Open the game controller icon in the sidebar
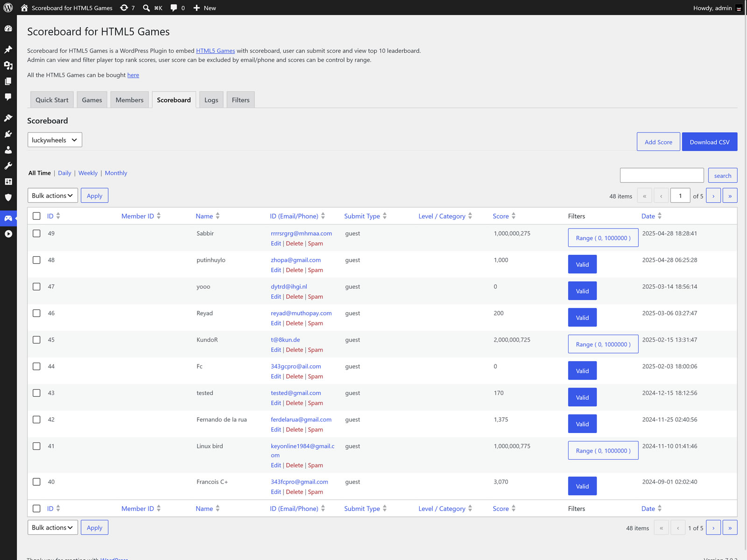The height and width of the screenshot is (560, 747). 8,218
